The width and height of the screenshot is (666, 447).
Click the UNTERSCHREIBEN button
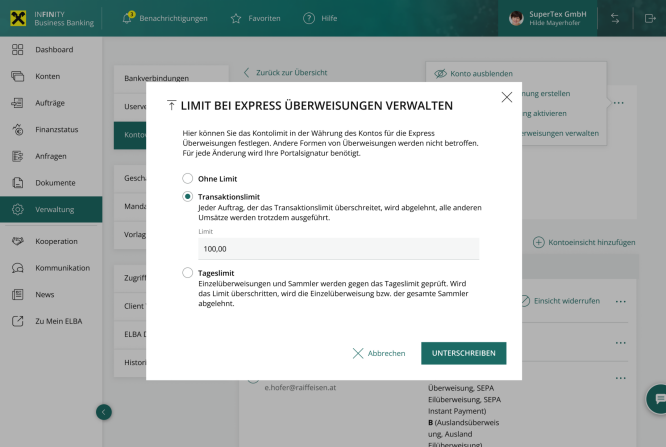[463, 353]
